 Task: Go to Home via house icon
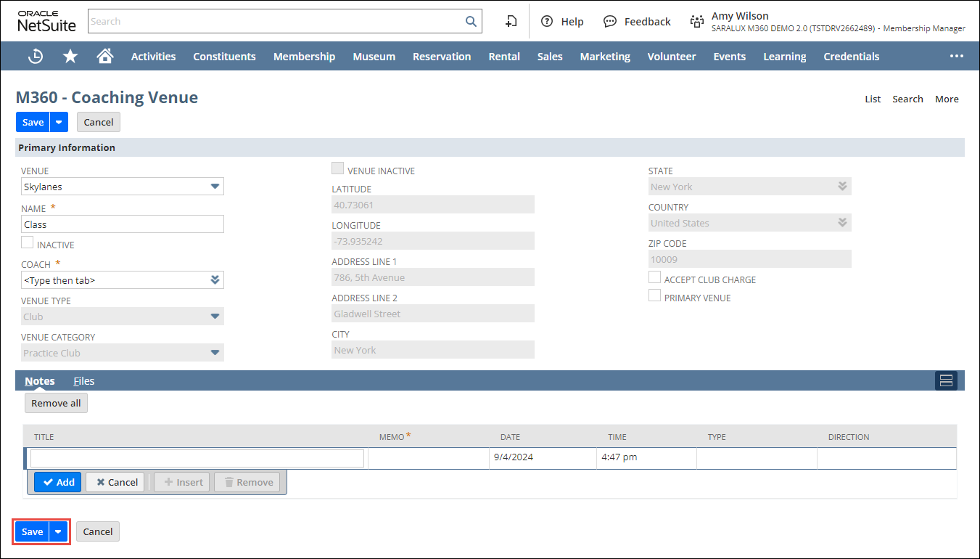click(105, 57)
